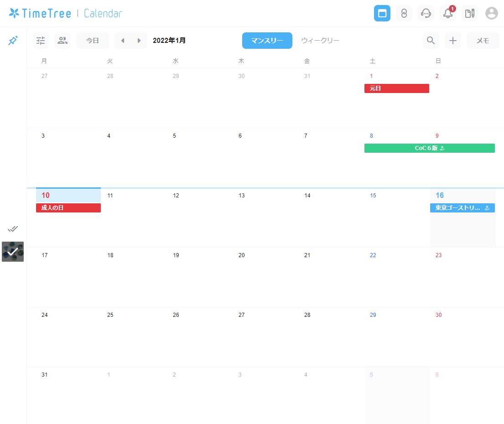Open the link icon in the top bar
The image size is (504, 424).
(x=404, y=14)
